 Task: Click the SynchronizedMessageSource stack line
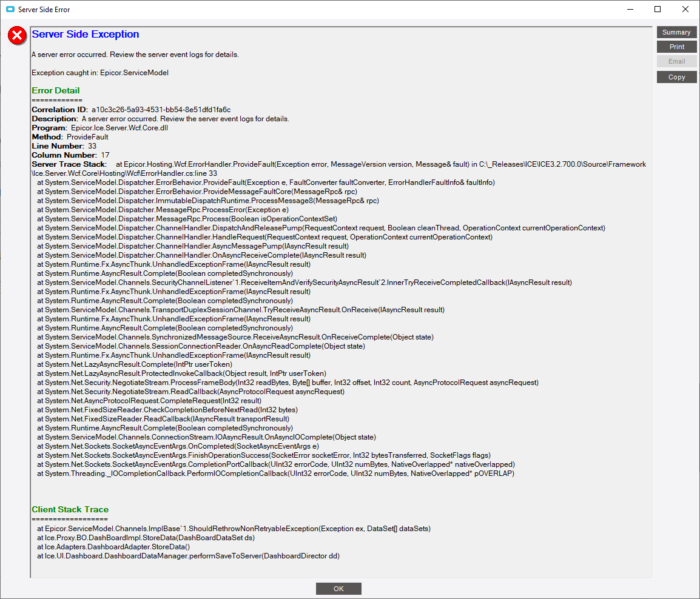click(235, 337)
